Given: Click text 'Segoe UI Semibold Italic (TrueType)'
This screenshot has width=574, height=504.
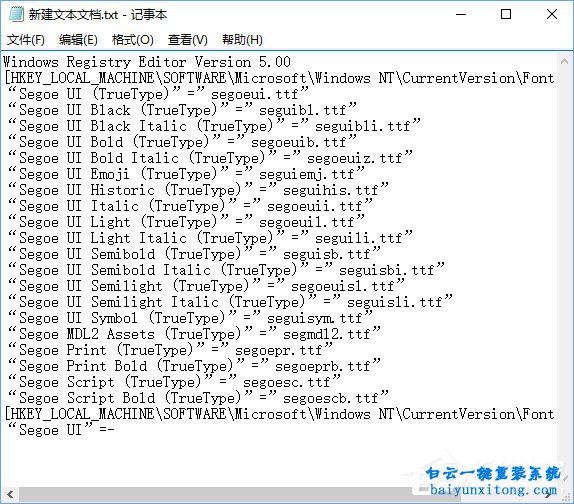Looking at the screenshot, I should coord(158,270).
